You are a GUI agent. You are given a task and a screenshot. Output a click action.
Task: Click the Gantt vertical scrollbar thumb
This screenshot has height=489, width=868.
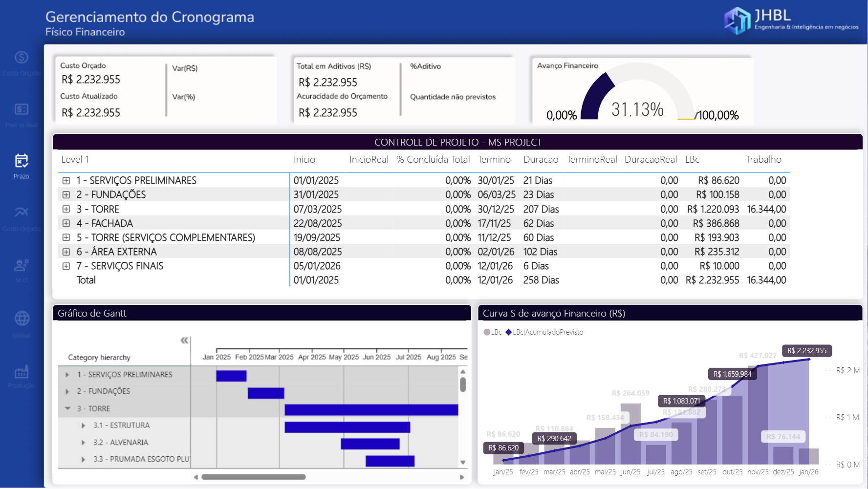[x=463, y=384]
